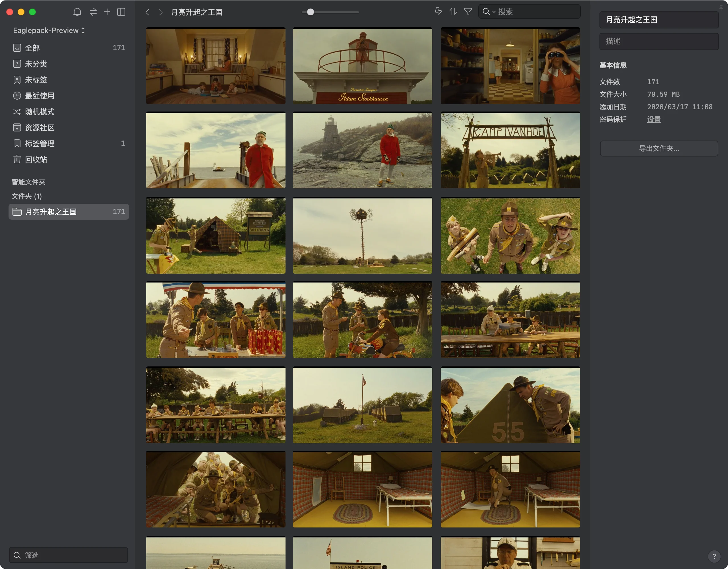Open 最近使用 in the sidebar

tap(69, 96)
